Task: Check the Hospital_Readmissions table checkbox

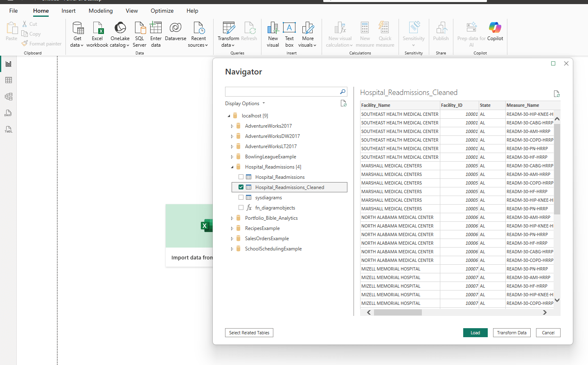Action: (x=241, y=177)
